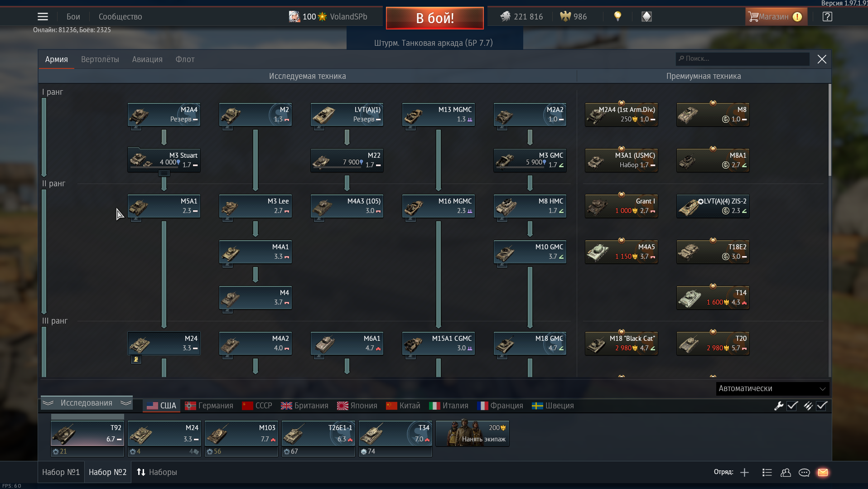This screenshot has height=489, width=868.
Task: Select the T34 crew slot
Action: 395,434
